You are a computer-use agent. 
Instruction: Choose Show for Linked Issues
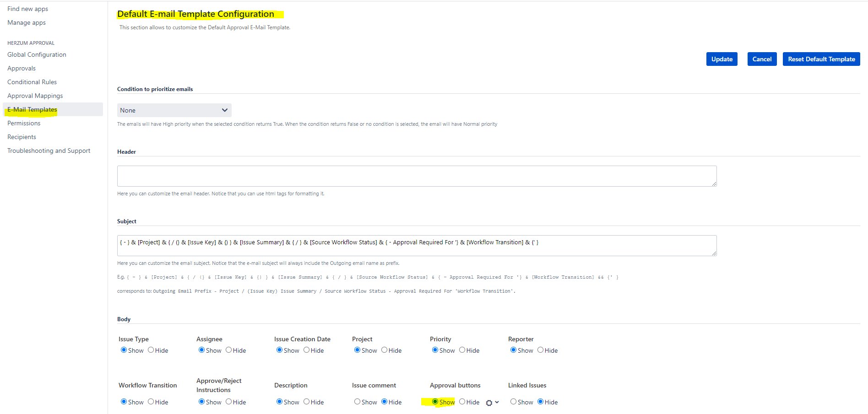[513, 402]
